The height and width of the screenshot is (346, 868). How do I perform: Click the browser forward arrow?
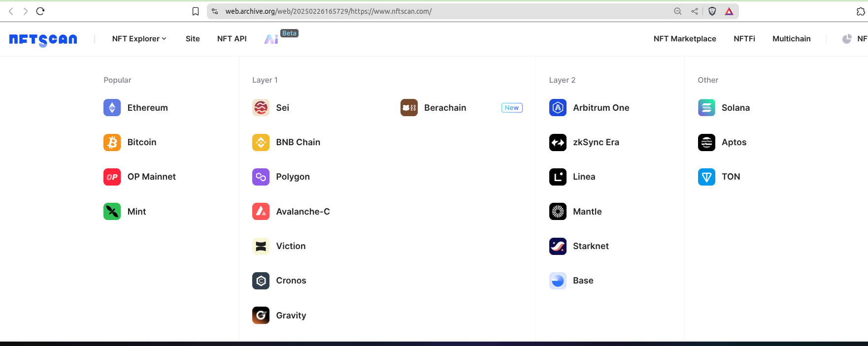coord(25,11)
